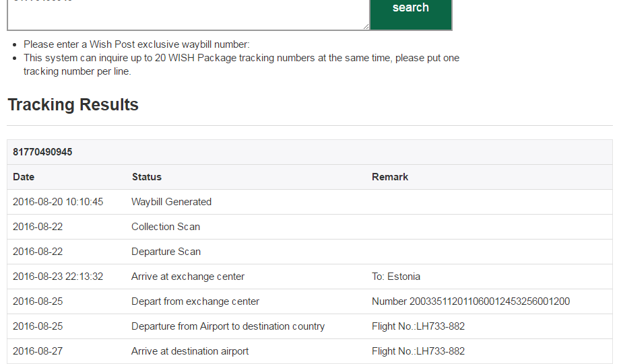Click the Depart from exchange center status

coord(195,301)
